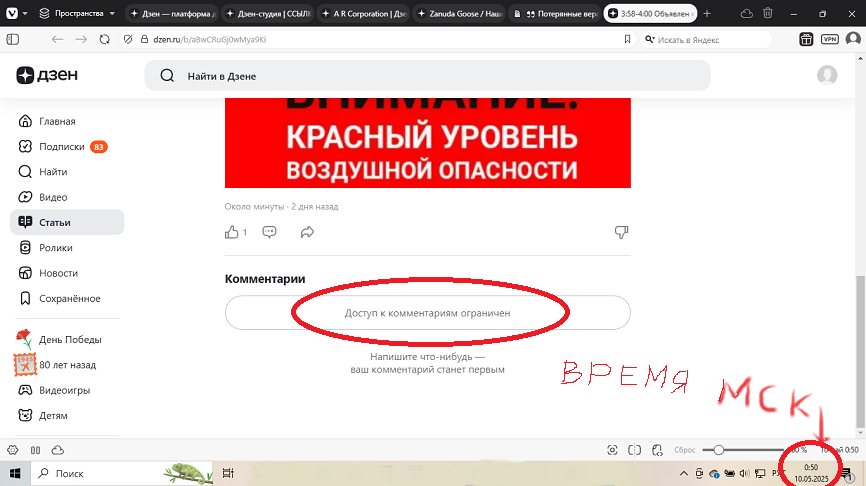Viewport: 866px width, 486px height.
Task: Open the Vivaldi main menu icon
Action: (12, 13)
